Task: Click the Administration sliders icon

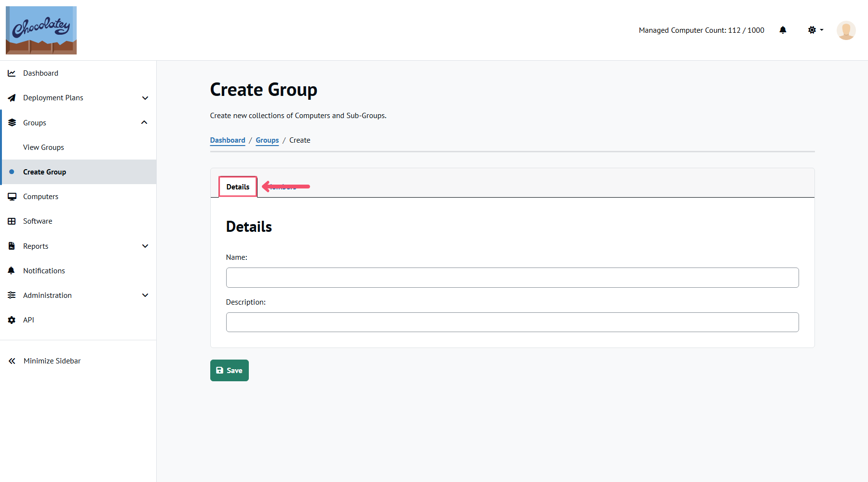Action: tap(12, 295)
